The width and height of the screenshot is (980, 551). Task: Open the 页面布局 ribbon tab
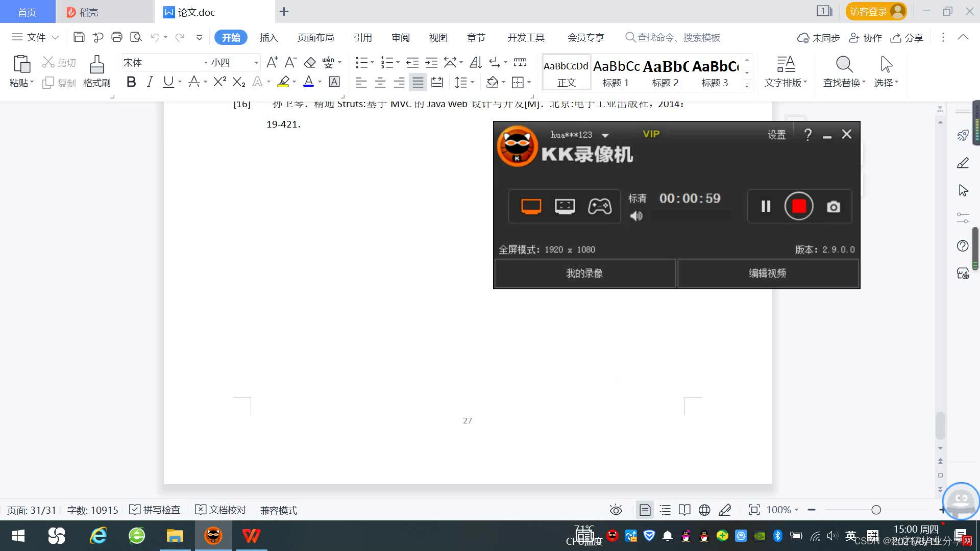coord(315,37)
